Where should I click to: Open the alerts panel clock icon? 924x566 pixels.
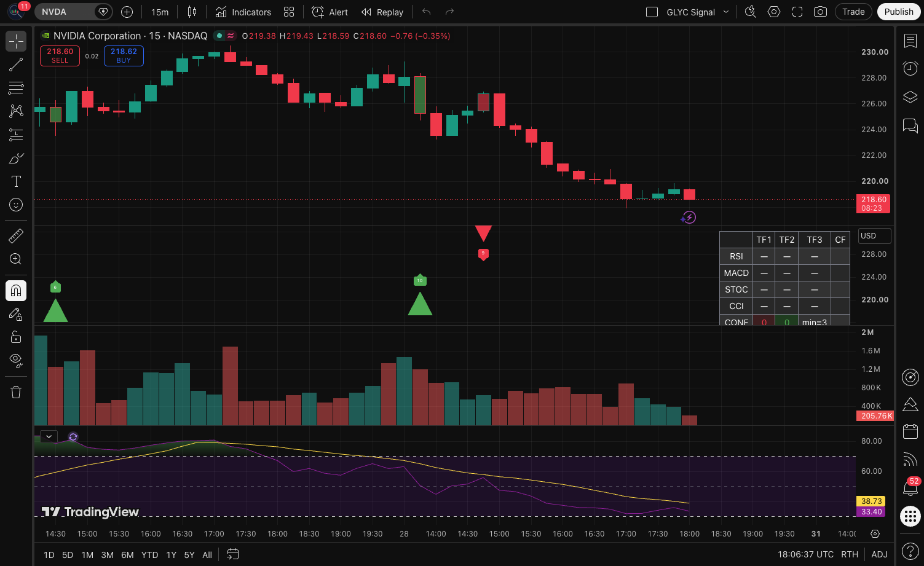coord(910,68)
